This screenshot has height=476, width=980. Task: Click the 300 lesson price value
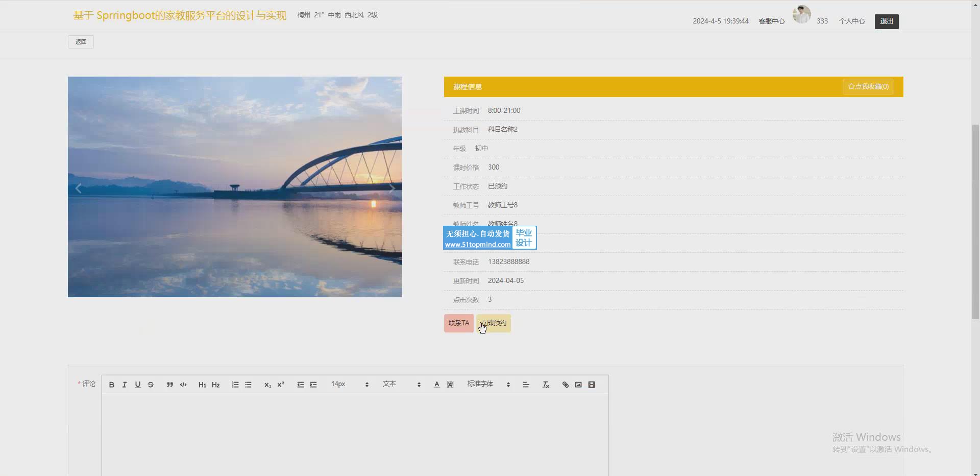[x=494, y=167]
